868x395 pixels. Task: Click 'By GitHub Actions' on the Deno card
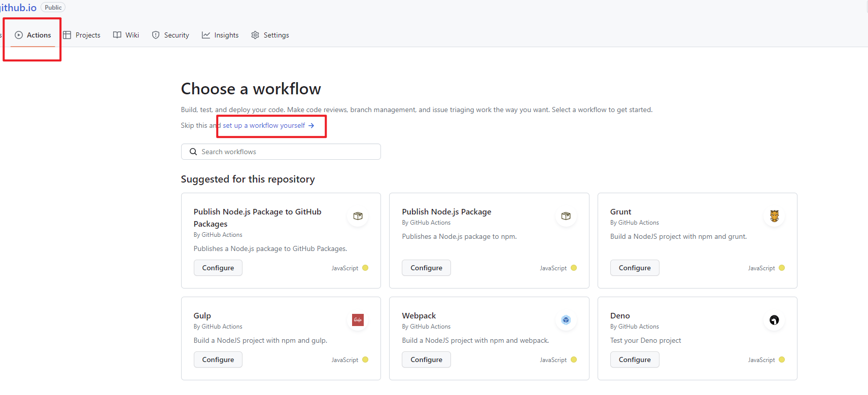pos(635,327)
